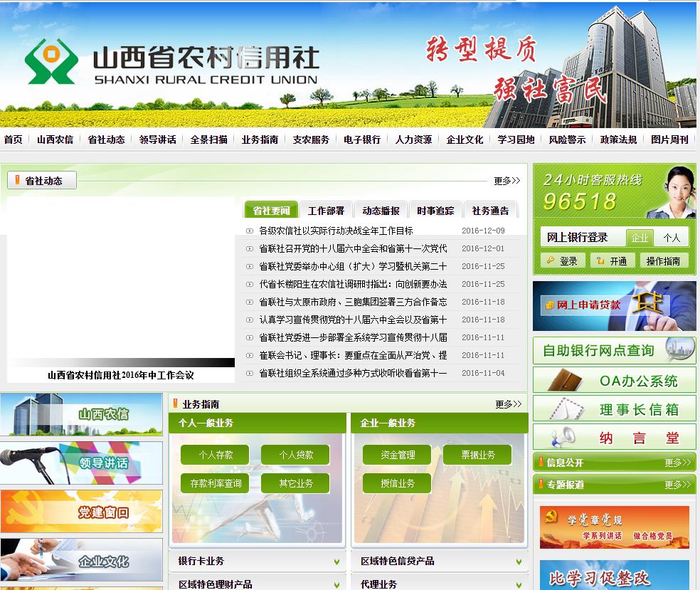Open 首页 in the navigation bar
The width and height of the screenshot is (700, 590).
[14, 139]
